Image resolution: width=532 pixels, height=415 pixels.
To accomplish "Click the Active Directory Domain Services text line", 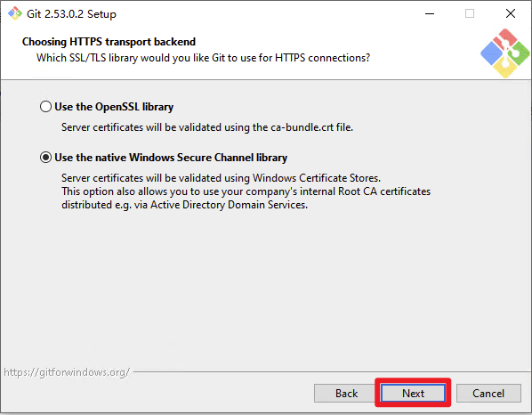I will point(184,205).
